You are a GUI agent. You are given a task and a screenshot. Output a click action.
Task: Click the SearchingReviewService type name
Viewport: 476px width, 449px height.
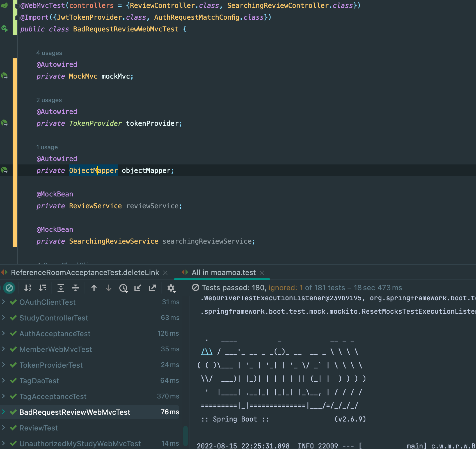pos(114,241)
